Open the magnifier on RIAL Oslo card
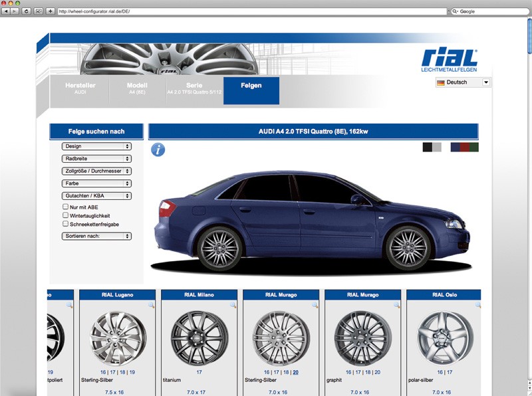Viewport: 532px width, 396px height. click(478, 305)
